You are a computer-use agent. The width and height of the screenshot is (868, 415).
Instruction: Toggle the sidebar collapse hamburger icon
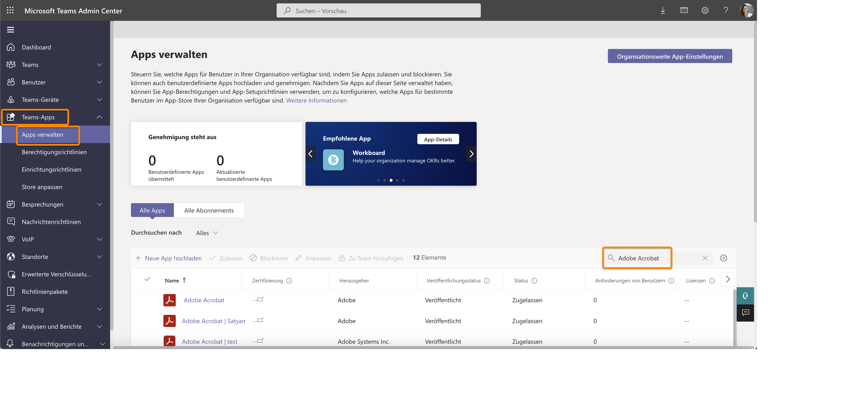[10, 30]
